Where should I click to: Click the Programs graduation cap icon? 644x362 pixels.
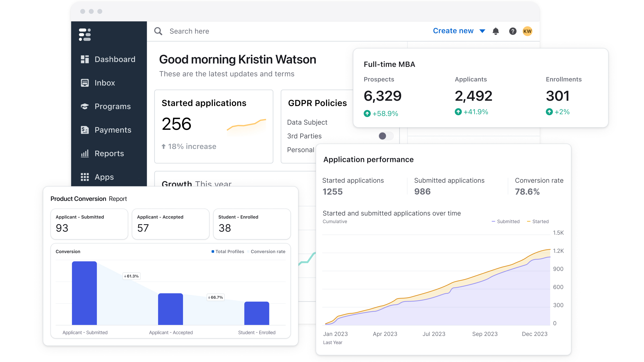[x=85, y=106]
